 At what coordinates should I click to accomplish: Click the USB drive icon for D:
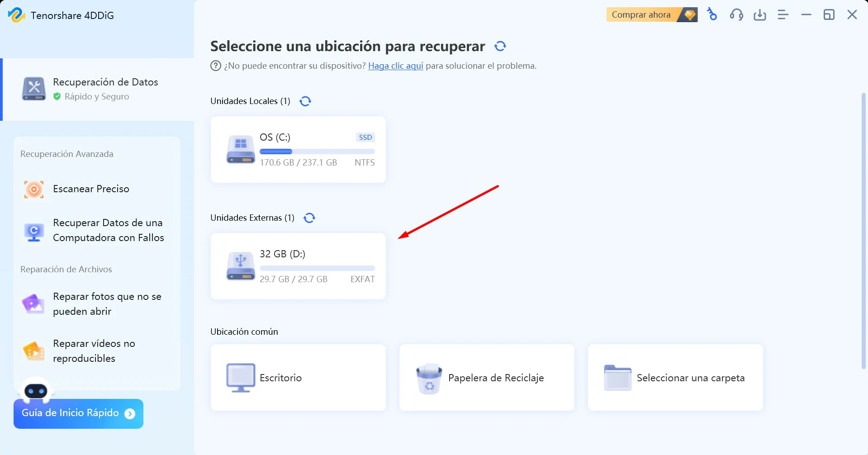point(241,266)
